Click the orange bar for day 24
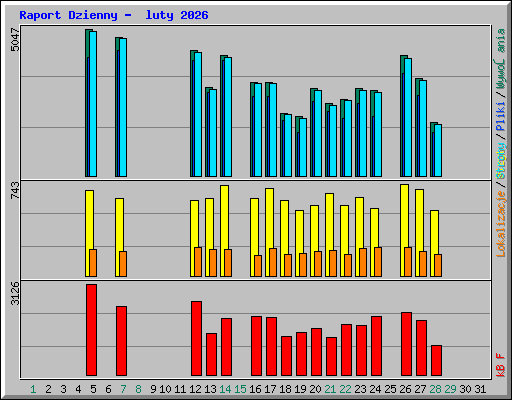Viewport: 512px width, 400px height. (378, 262)
